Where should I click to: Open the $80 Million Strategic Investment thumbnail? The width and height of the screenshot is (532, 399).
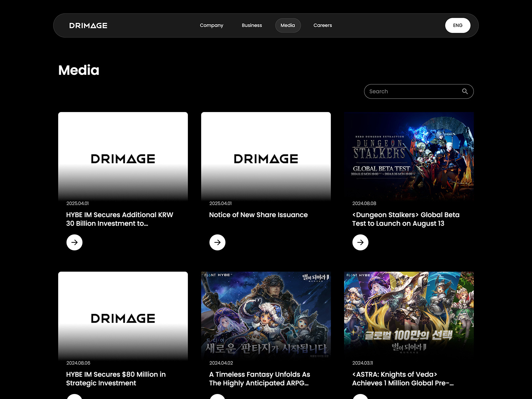coord(123,316)
